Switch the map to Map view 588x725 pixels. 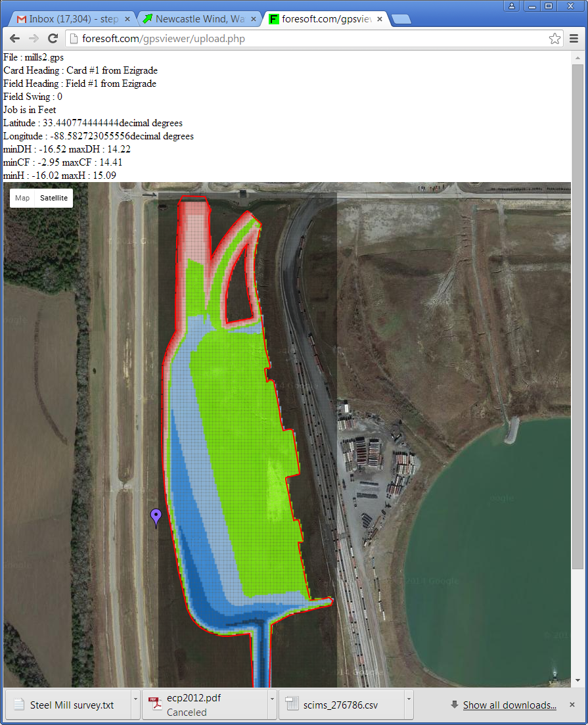[x=22, y=198]
